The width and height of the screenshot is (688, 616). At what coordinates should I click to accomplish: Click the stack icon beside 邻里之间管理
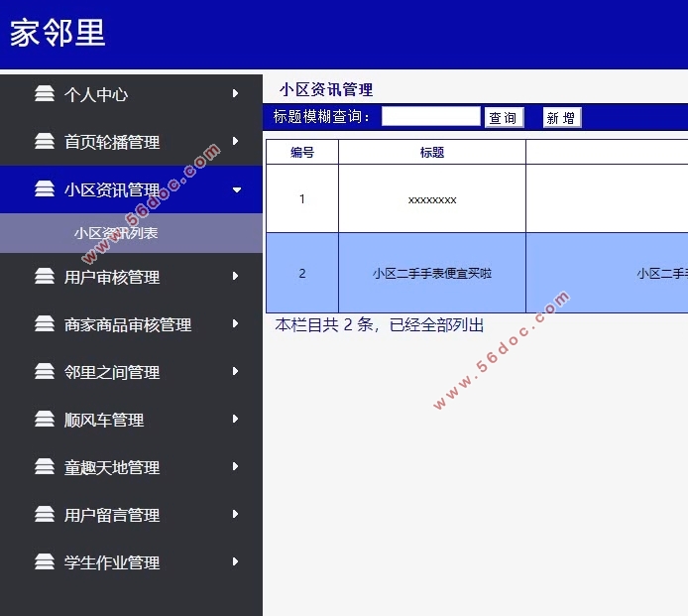pos(45,372)
